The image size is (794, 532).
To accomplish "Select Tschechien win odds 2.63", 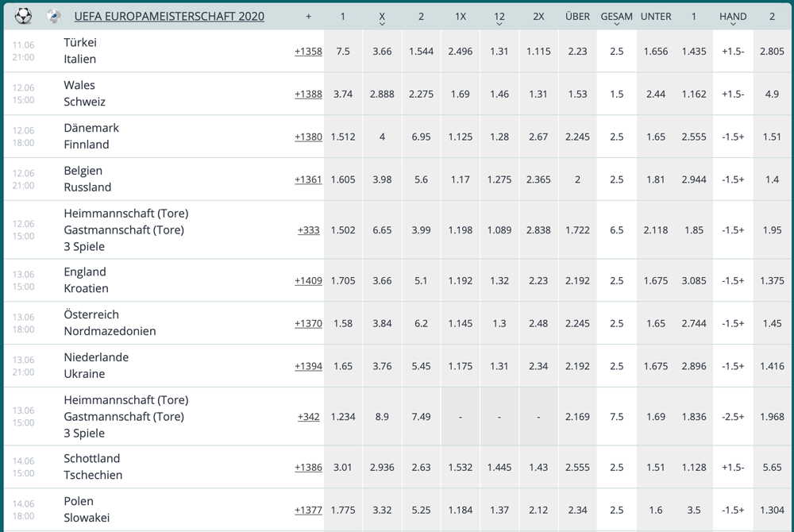I will click(421, 468).
